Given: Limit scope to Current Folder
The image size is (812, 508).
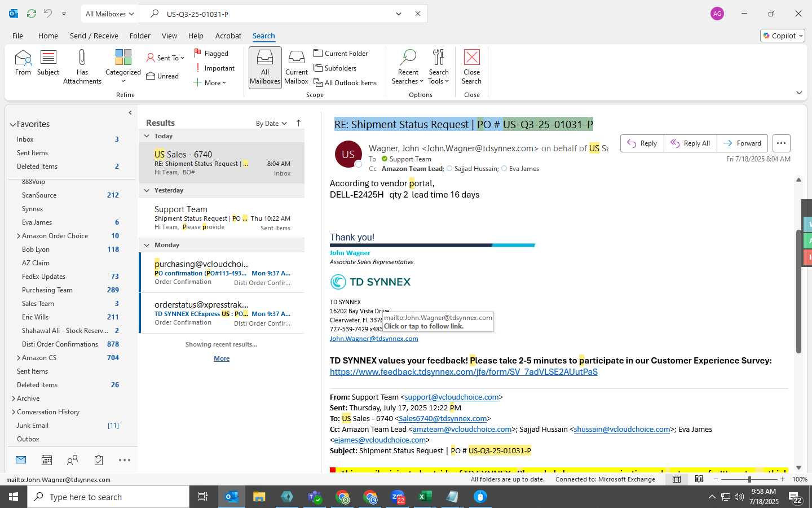Looking at the screenshot, I should 341,53.
